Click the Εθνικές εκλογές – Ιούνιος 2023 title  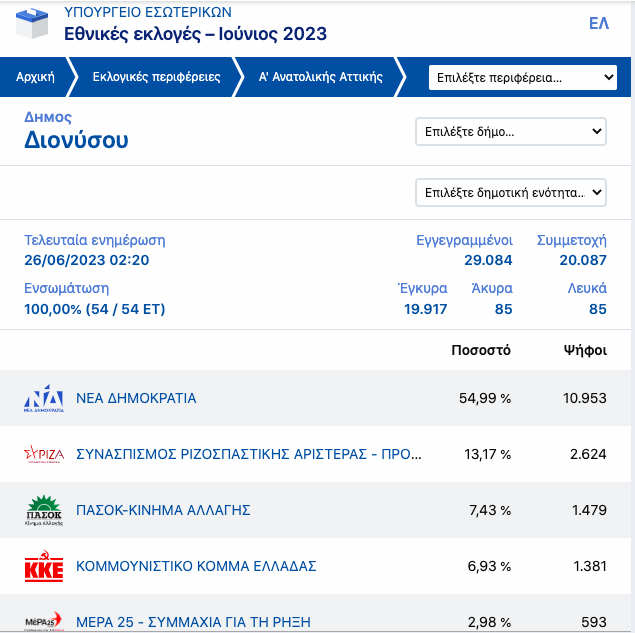(195, 34)
